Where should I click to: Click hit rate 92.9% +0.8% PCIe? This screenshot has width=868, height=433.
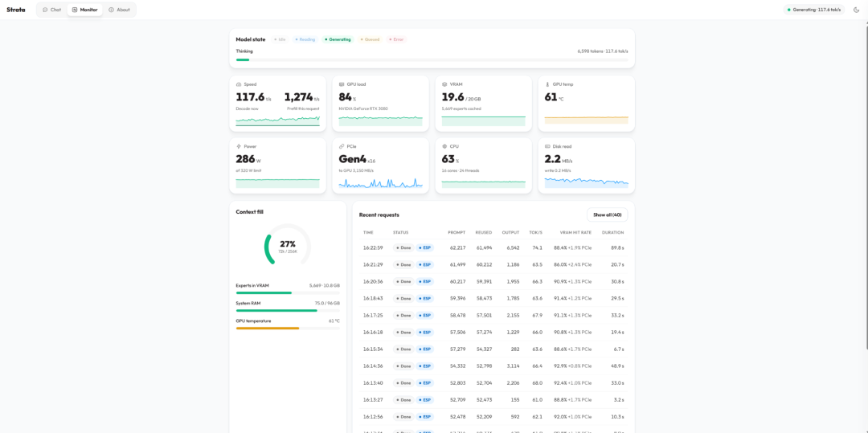pos(572,366)
